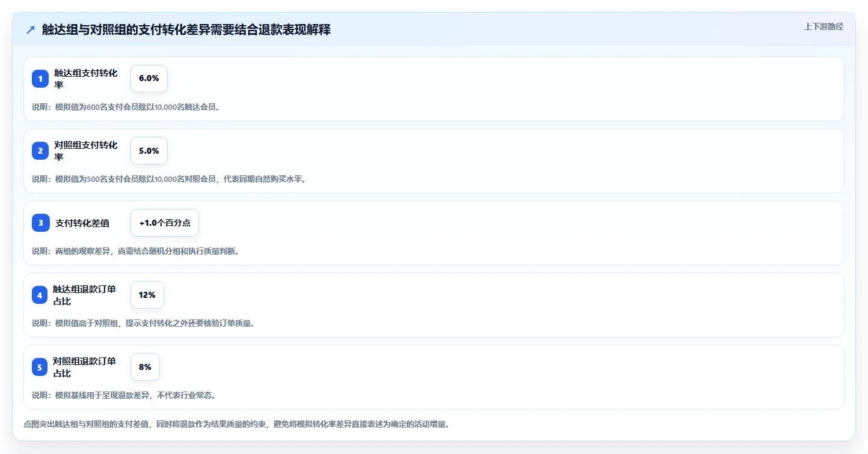Click step badge 3 for 支付转化差值

tap(41, 223)
